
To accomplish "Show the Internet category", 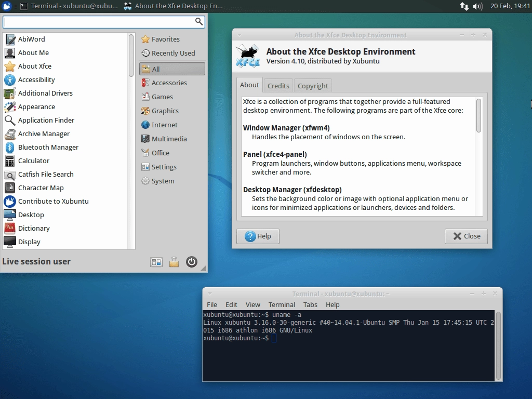I will tap(172, 125).
